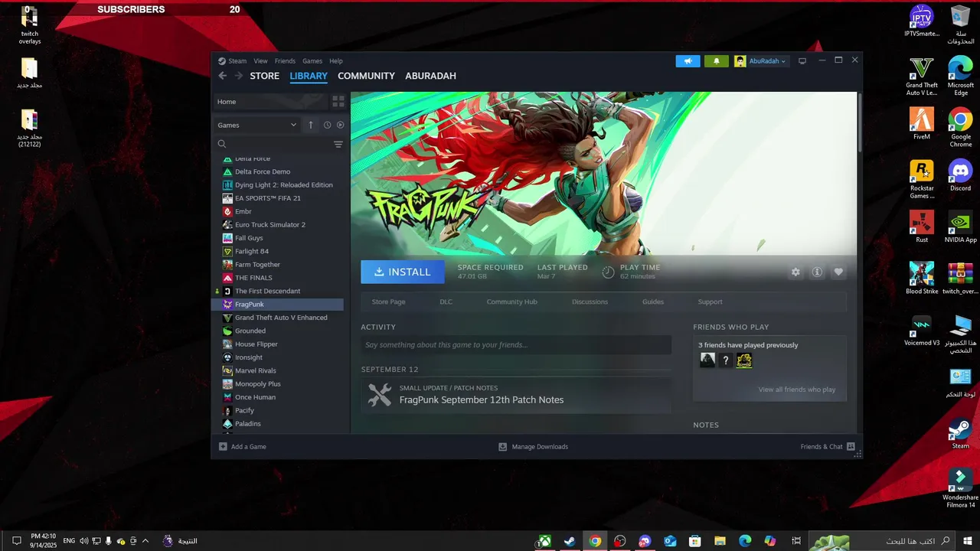This screenshot has height=551, width=980.
Task: Click the recent activity clock icon
Action: coord(327,125)
